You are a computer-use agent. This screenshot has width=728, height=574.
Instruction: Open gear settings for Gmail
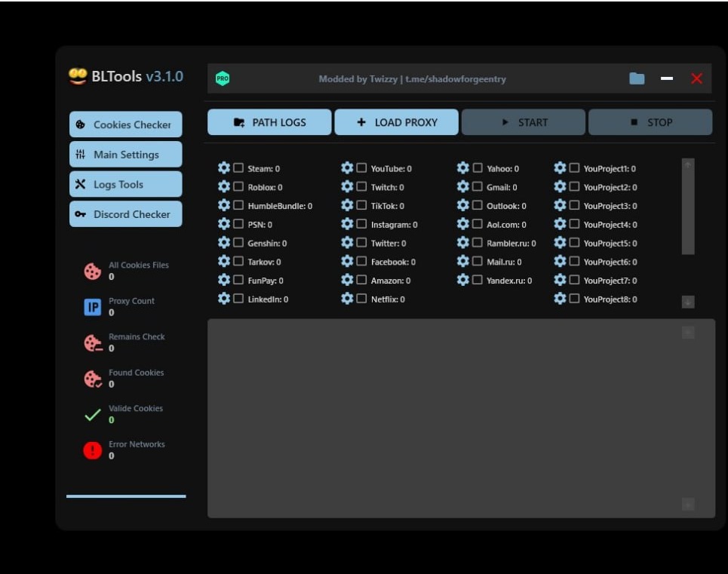tap(462, 186)
